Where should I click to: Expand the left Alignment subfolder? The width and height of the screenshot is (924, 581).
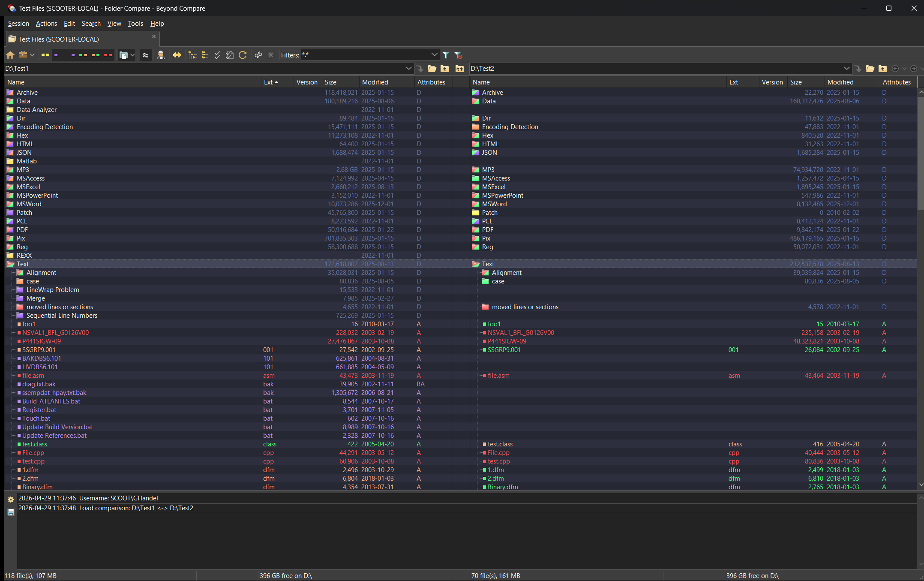click(20, 273)
